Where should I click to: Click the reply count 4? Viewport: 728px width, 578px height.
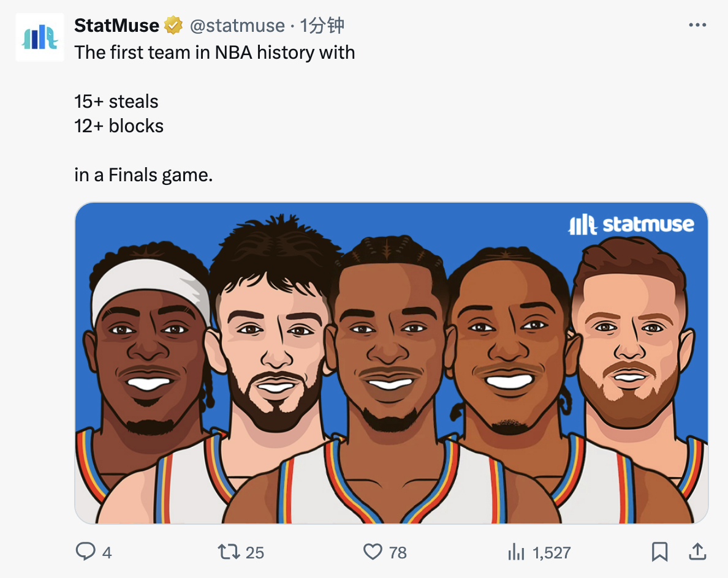(107, 552)
